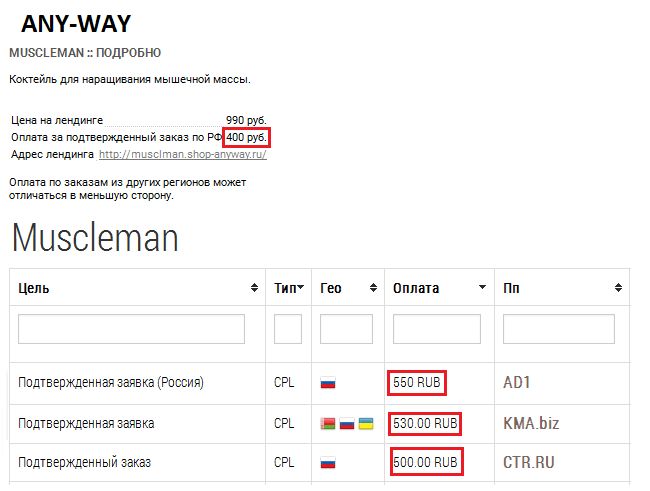Sort by Оплата column arrow
Viewport: 650px width, 491px height.
(483, 287)
